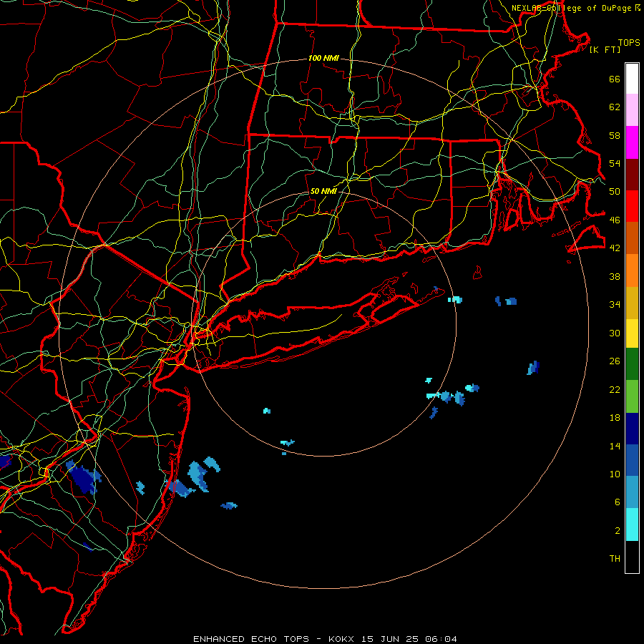Click the navy blue legend swatch

632,429
